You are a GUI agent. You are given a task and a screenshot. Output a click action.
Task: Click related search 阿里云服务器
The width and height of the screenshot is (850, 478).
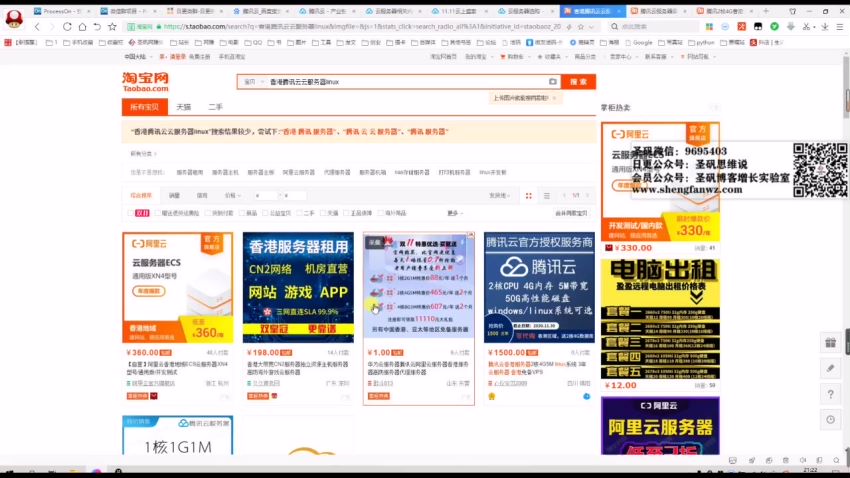point(298,172)
